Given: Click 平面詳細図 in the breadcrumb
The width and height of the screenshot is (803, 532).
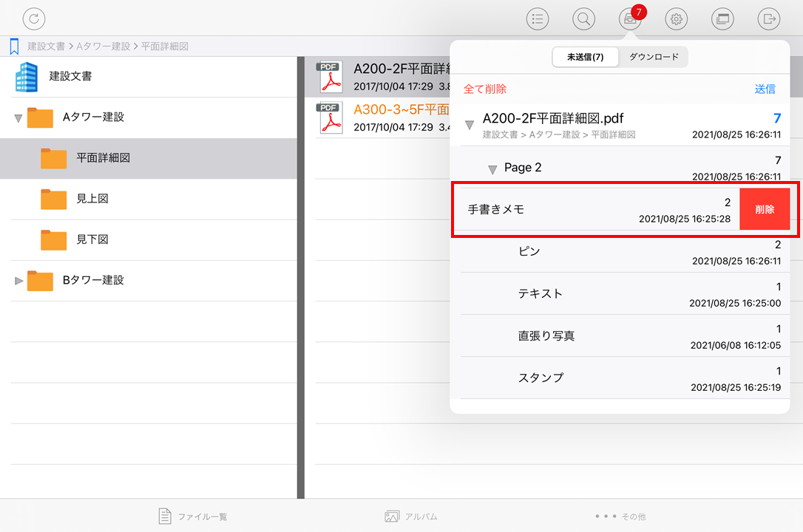Looking at the screenshot, I should pos(165,47).
